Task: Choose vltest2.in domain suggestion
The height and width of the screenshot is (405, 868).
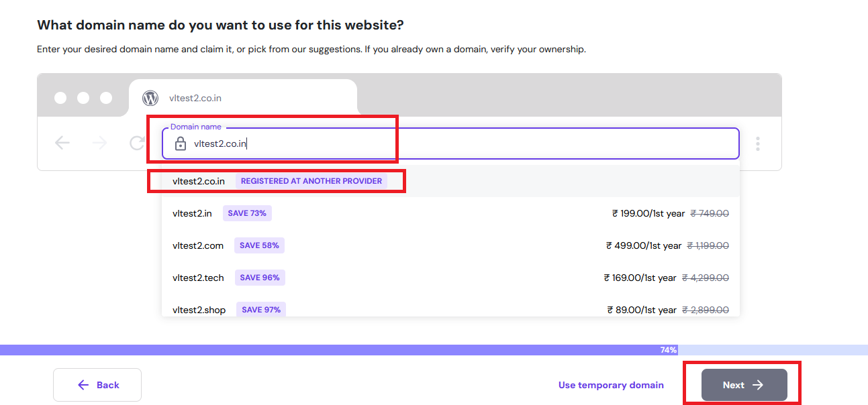Action: [x=192, y=213]
